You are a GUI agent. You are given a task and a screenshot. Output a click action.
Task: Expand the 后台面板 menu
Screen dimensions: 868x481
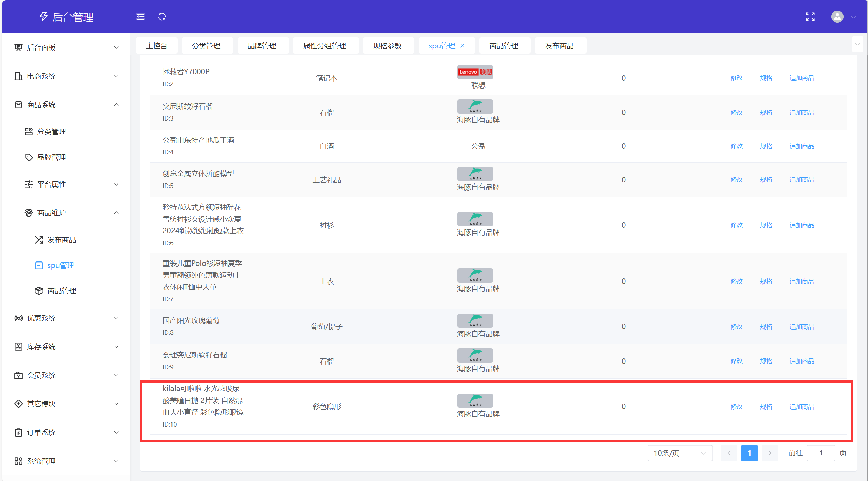pos(116,47)
